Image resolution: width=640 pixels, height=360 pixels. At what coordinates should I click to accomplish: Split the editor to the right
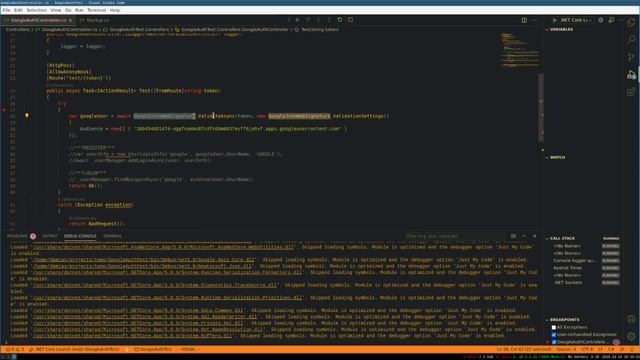click(524, 20)
